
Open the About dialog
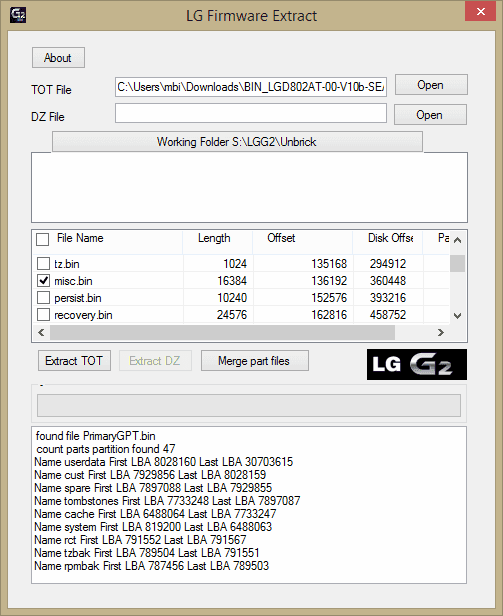[58, 58]
